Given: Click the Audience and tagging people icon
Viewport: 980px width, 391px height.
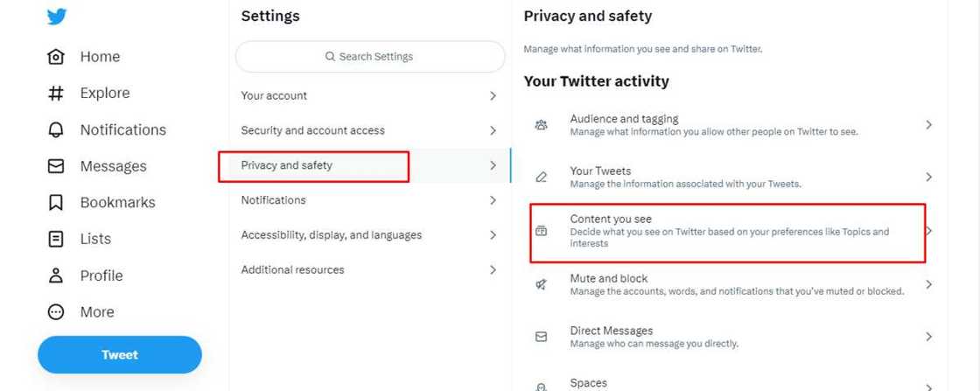Looking at the screenshot, I should (x=541, y=125).
